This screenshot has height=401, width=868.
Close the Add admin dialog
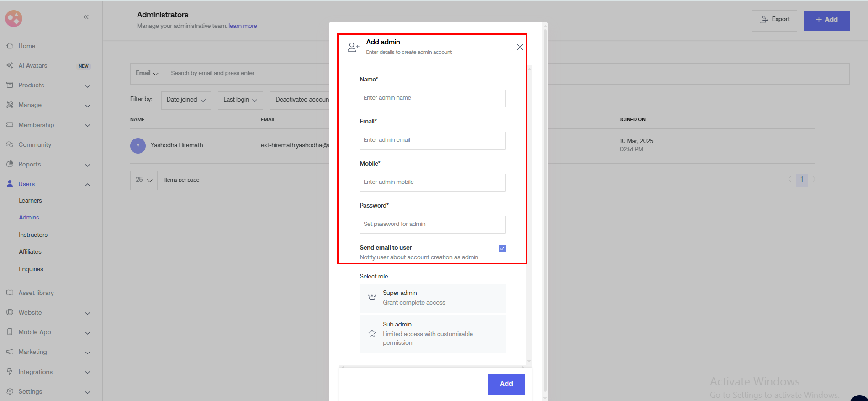click(519, 47)
